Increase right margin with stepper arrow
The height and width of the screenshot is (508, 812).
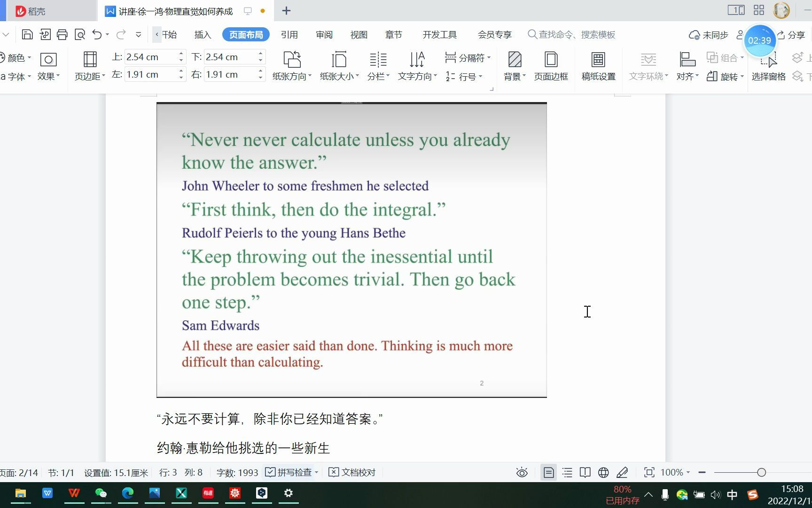point(260,71)
